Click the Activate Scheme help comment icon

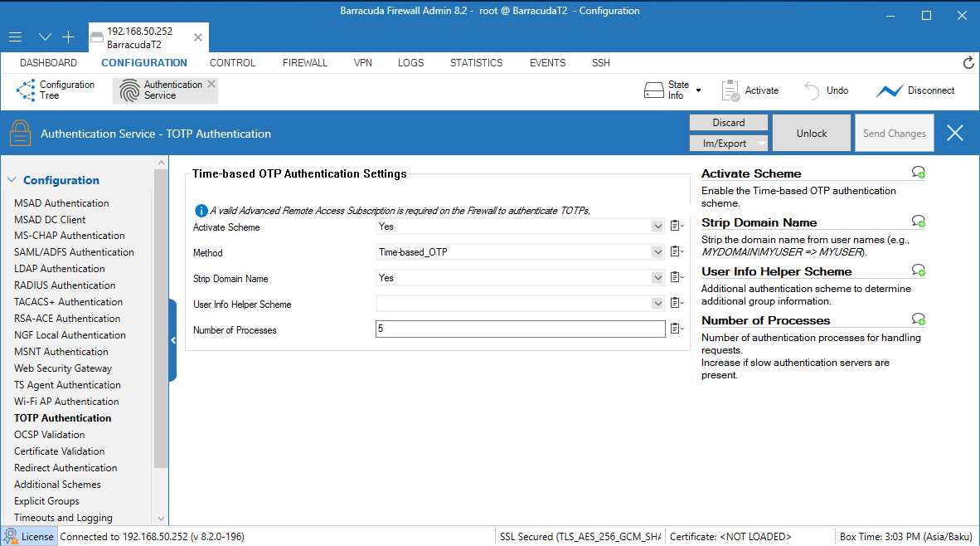pyautogui.click(x=918, y=172)
